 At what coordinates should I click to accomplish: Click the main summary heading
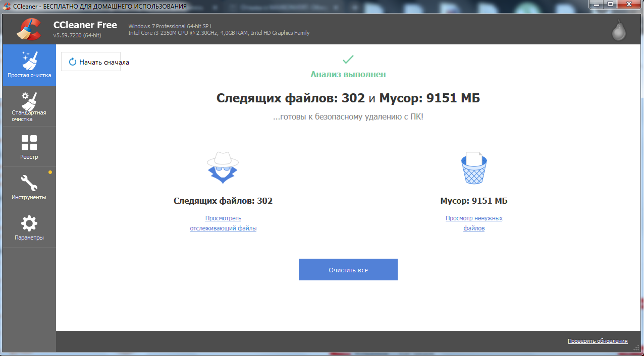348,98
